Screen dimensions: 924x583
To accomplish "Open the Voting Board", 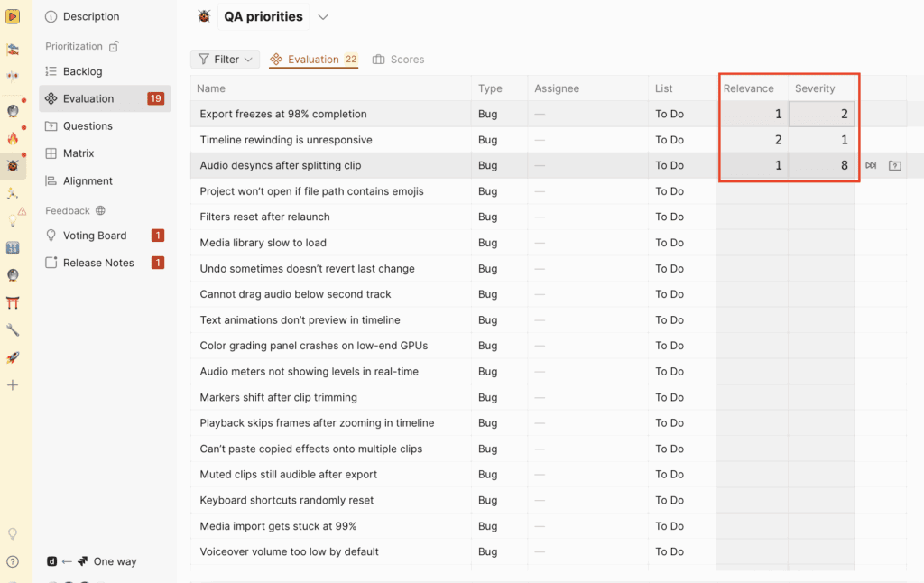I will [x=95, y=235].
